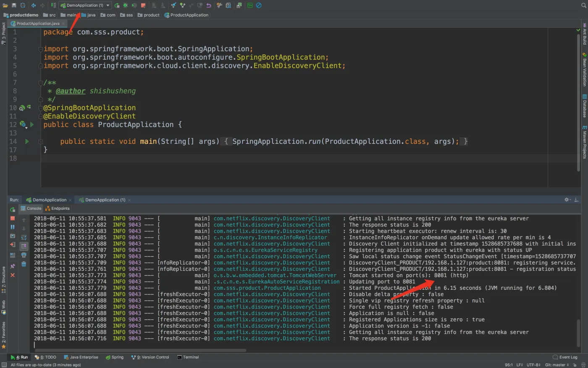Clear console with the trash icon
This screenshot has width=588, height=368.
tap(24, 264)
